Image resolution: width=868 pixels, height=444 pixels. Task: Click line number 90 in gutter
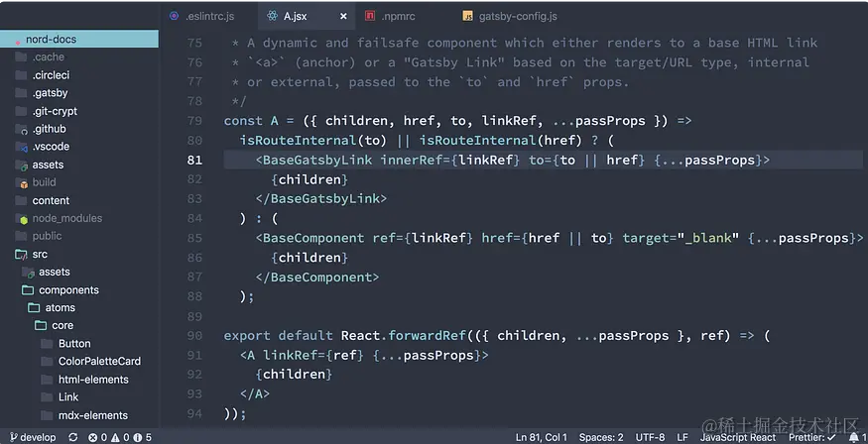pyautogui.click(x=194, y=336)
